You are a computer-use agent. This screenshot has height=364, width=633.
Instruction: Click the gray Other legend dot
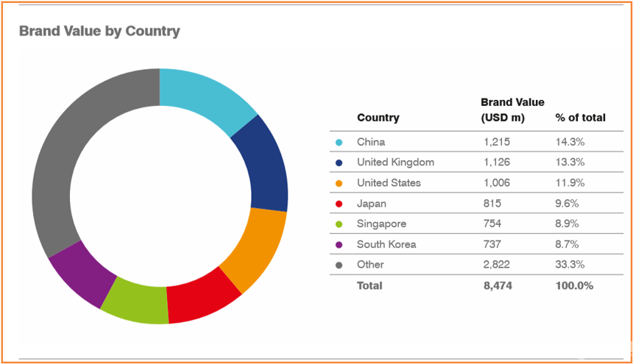tap(339, 265)
